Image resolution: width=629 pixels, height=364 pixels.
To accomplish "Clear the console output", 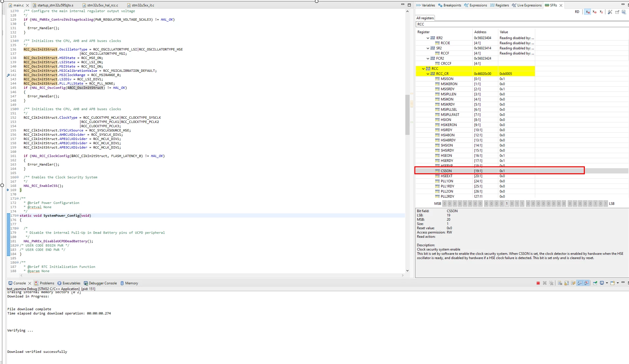I will pos(560,283).
